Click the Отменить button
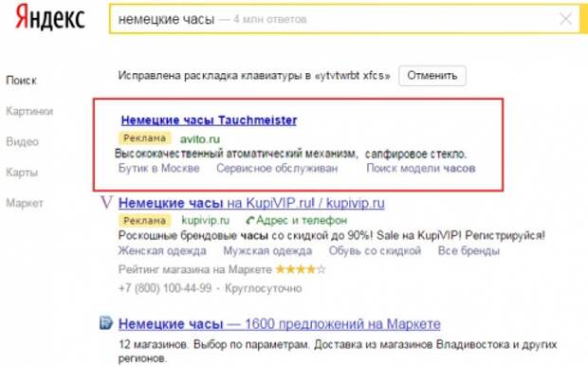Viewport: 588px width, 367px height. tap(432, 76)
